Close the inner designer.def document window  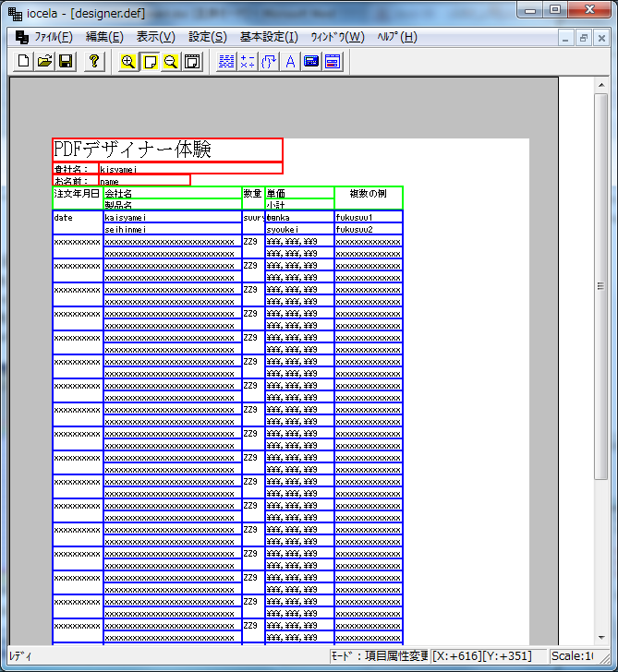click(x=601, y=38)
